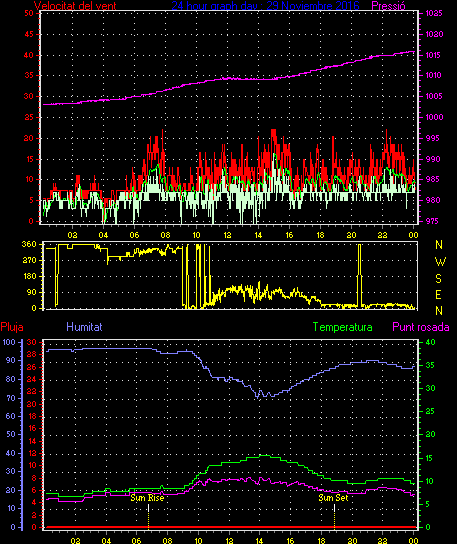Click the 'Sun Set' marker label
This screenshot has width=457, height=544.
tap(333, 498)
